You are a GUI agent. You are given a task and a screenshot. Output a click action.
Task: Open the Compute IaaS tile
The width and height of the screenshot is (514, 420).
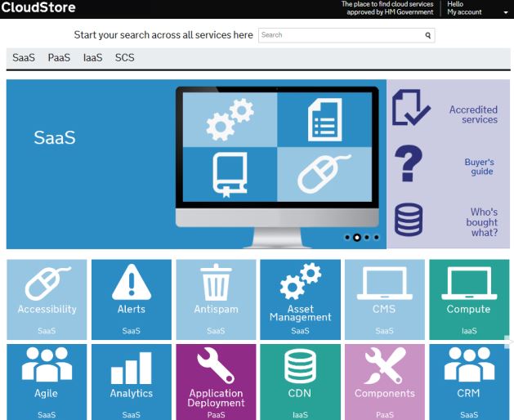click(469, 300)
